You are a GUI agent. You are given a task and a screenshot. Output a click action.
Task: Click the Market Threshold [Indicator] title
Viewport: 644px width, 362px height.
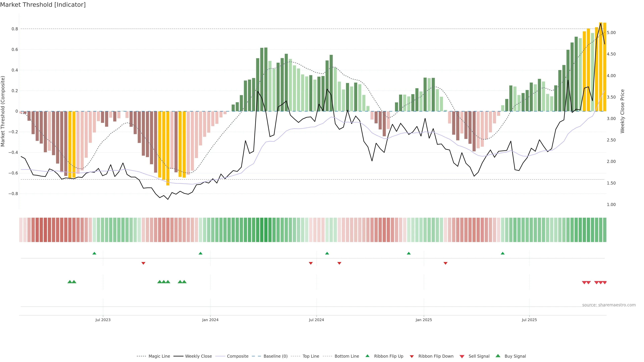(43, 5)
